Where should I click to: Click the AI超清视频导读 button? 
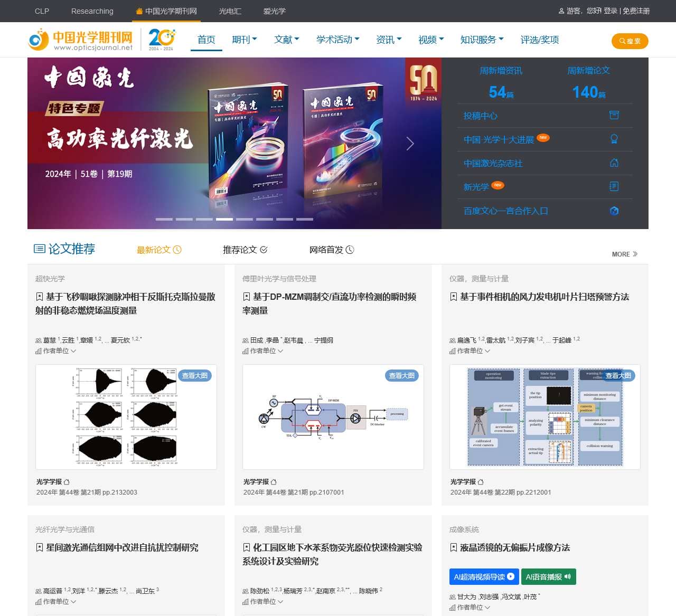(483, 576)
